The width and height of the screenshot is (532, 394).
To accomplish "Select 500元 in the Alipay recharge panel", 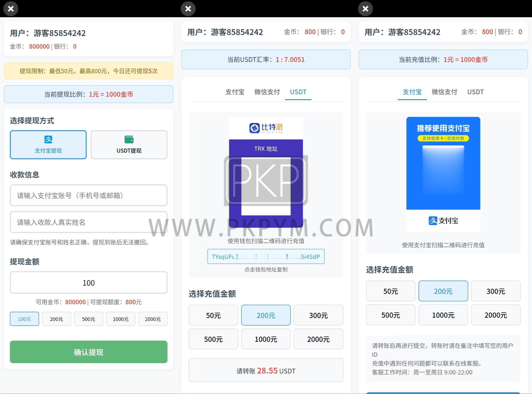I will click(x=391, y=315).
